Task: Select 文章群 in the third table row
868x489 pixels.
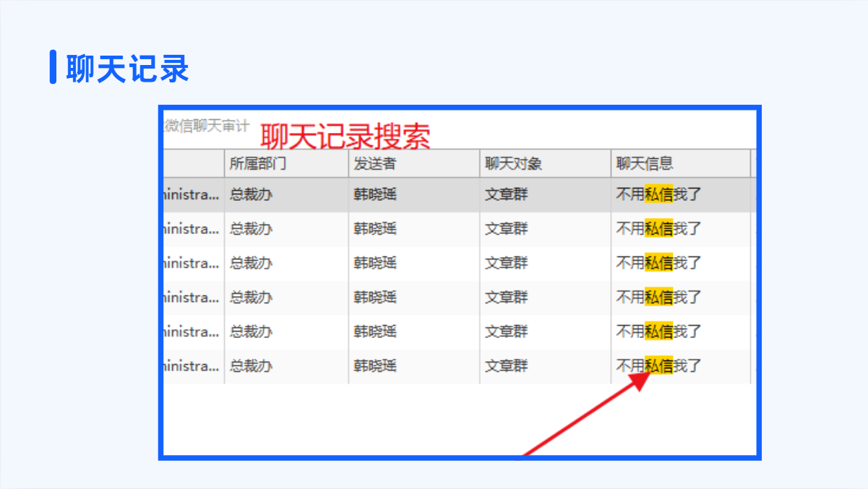Action: [506, 263]
